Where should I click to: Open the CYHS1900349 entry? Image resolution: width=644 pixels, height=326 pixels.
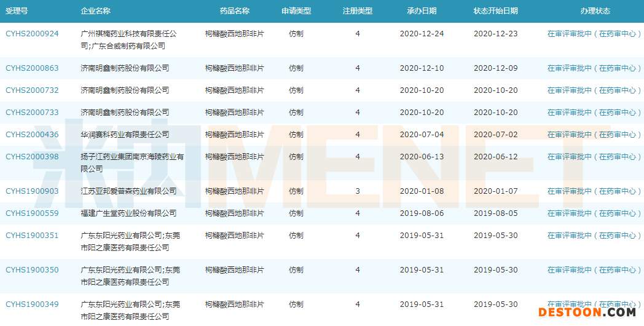(x=32, y=304)
